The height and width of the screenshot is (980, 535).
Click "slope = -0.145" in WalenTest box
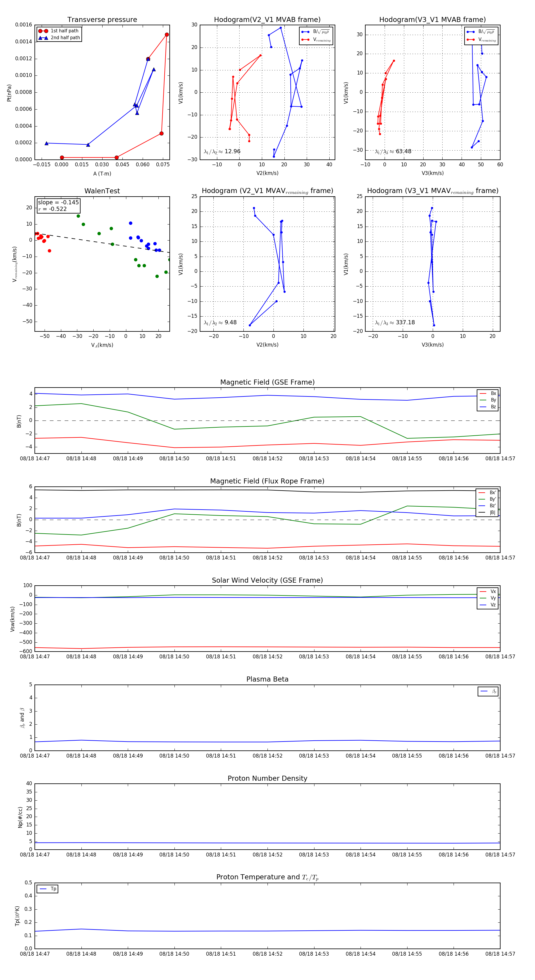pos(58,203)
